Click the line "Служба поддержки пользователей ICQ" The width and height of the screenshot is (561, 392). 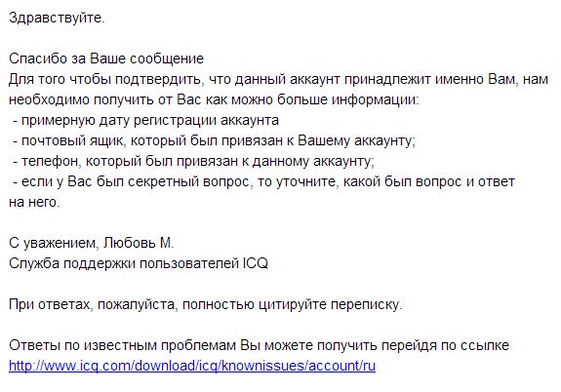pyautogui.click(x=139, y=263)
